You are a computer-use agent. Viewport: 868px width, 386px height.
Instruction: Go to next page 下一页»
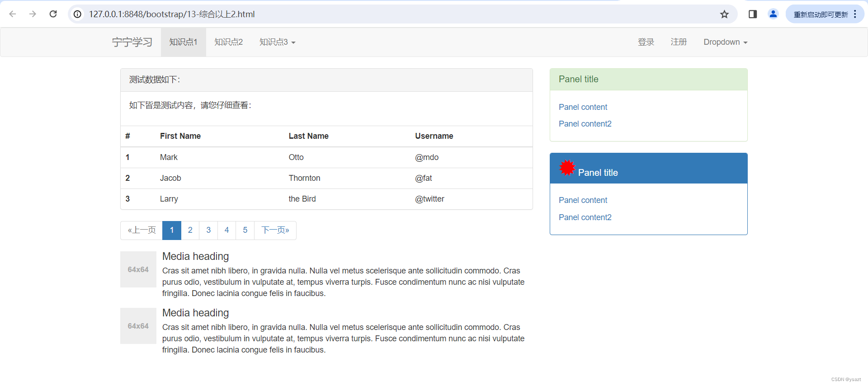[275, 230]
